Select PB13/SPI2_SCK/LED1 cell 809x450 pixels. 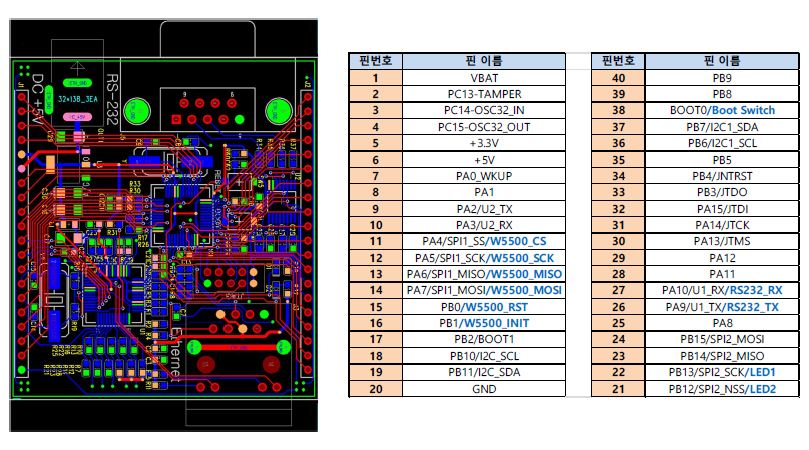pyautogui.click(x=722, y=372)
